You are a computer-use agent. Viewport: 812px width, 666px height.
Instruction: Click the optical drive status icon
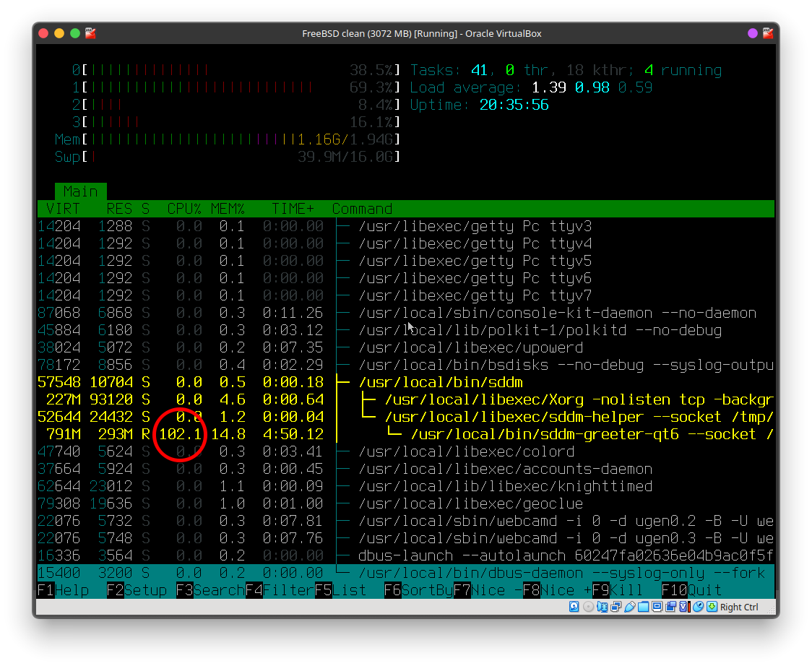point(588,607)
